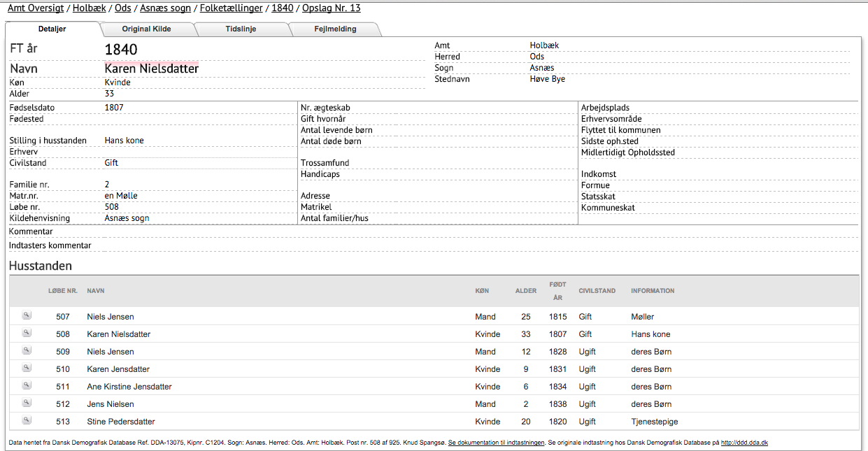
Task: Select Jens Nielsen name cell
Action: point(111,404)
